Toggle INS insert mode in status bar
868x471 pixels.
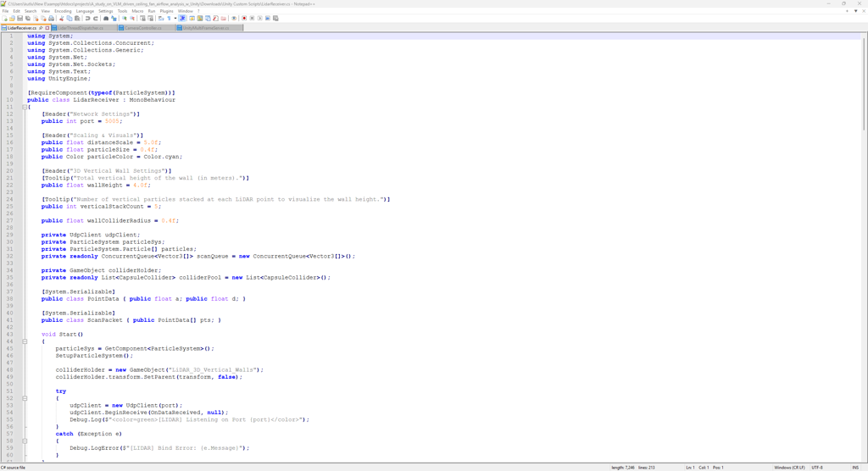coord(856,468)
